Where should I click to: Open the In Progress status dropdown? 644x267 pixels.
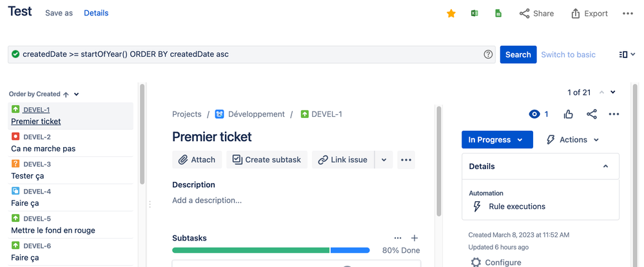496,140
